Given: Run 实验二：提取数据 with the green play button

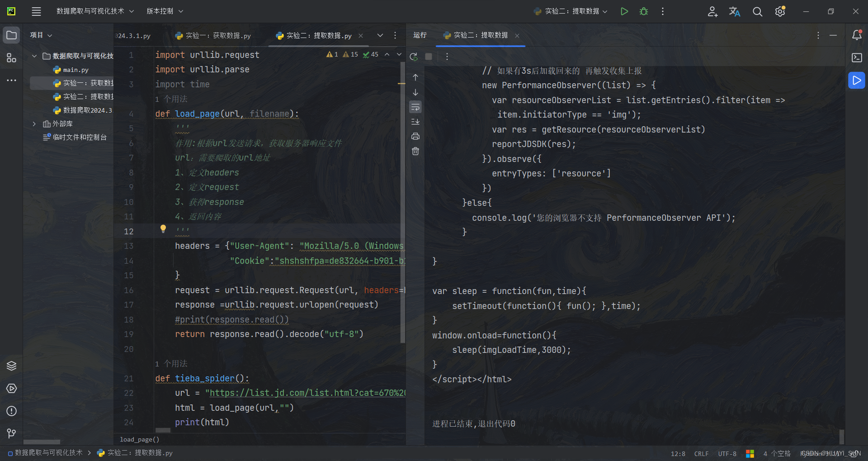Looking at the screenshot, I should (x=624, y=11).
